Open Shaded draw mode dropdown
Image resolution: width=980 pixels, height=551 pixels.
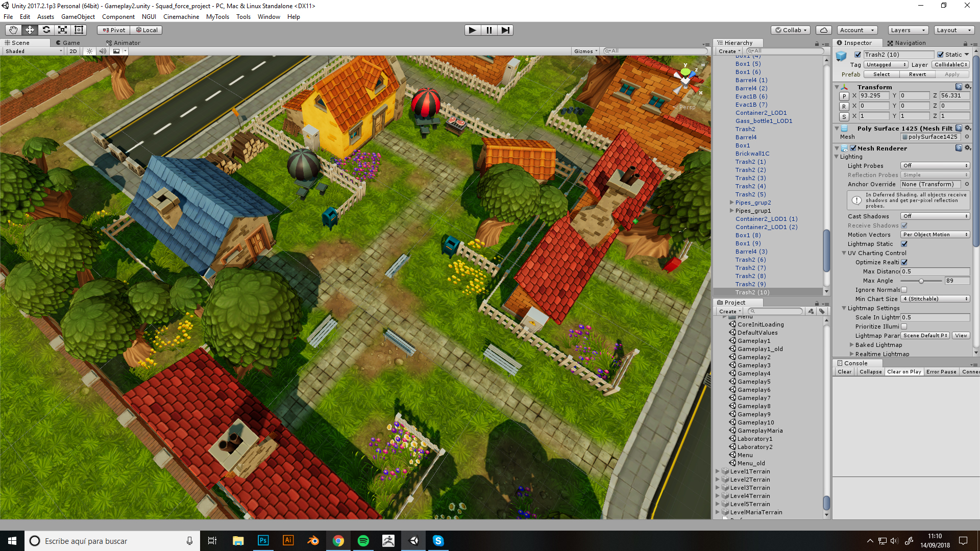[33, 51]
